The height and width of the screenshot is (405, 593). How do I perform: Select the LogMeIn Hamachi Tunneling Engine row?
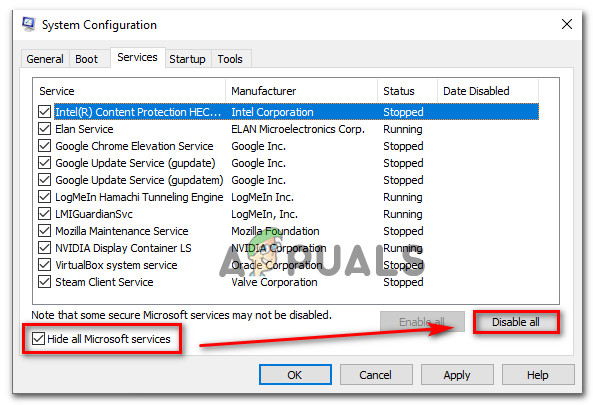click(288, 197)
